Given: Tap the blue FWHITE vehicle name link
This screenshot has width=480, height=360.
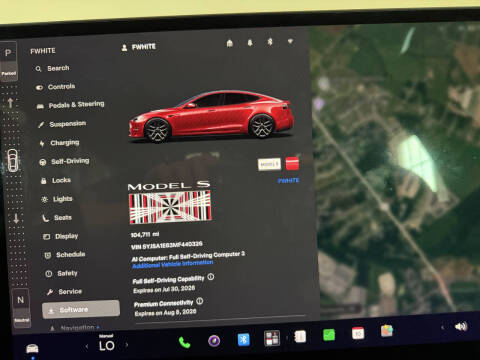Looking at the screenshot, I should (x=289, y=180).
